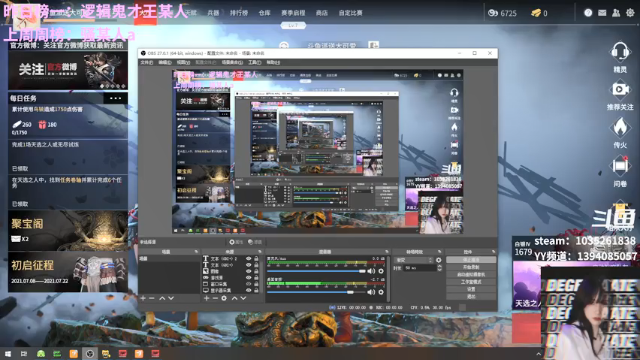Adjust the desktop audio volume slider
Viewport: 640px width, 360px height.
coord(316,292)
